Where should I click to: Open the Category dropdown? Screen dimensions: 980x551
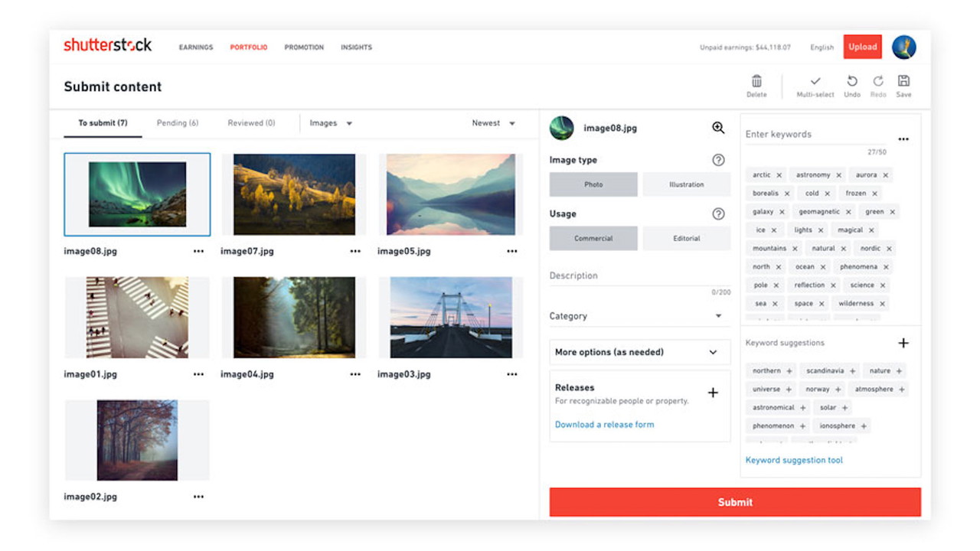639,316
